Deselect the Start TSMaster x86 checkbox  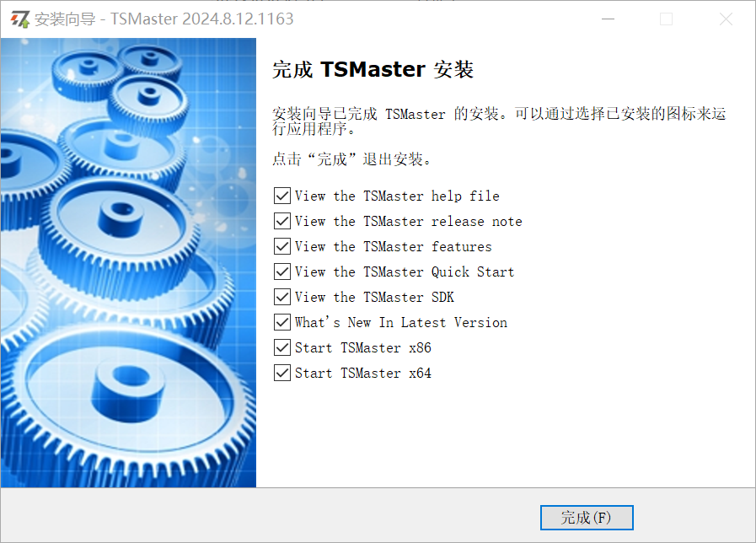tap(282, 347)
